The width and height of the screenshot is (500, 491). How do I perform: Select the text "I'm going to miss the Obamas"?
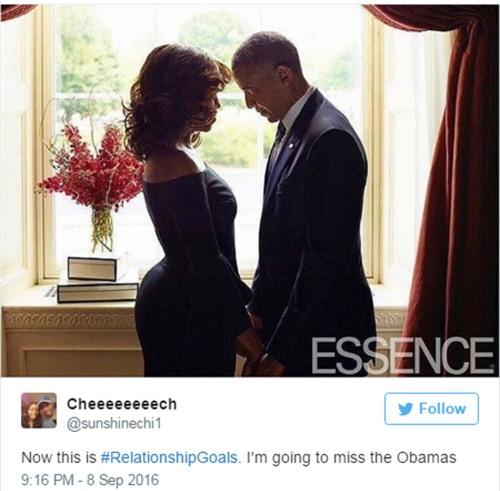pyautogui.click(x=351, y=457)
